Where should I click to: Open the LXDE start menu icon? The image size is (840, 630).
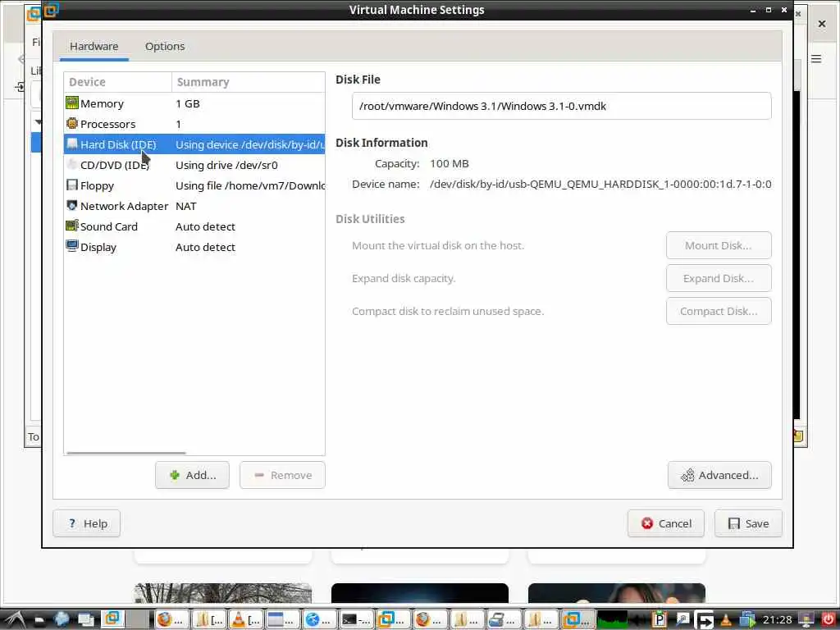pos(14,620)
